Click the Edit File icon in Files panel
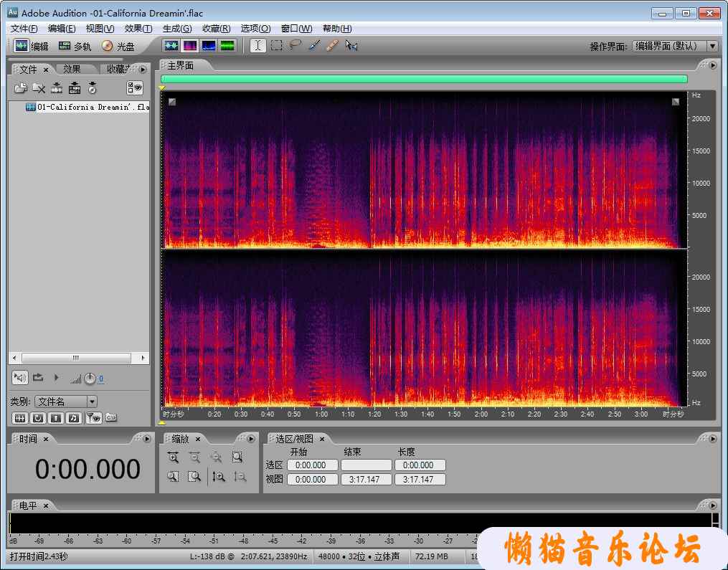This screenshot has height=570, width=728. (57, 87)
